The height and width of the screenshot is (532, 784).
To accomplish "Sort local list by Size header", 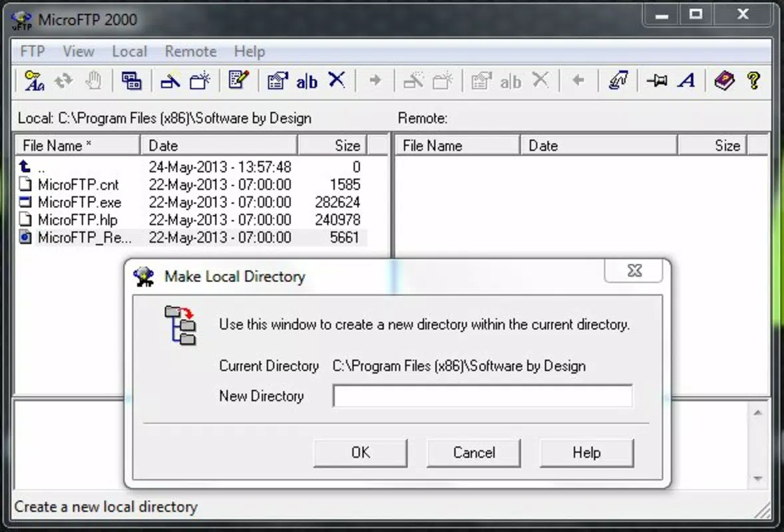I will (x=333, y=146).
